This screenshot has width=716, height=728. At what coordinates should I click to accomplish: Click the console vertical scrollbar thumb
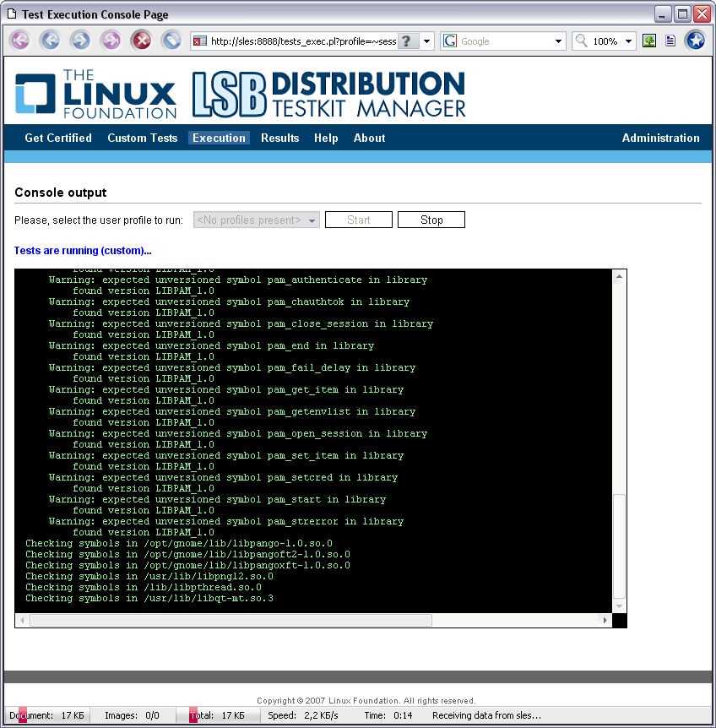point(619,546)
